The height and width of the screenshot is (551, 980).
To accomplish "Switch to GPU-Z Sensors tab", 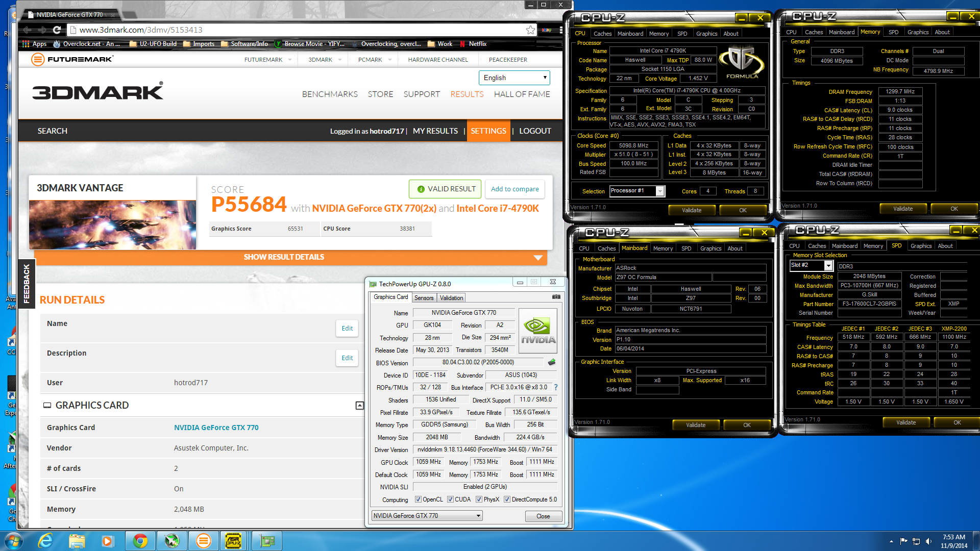I will 424,298.
